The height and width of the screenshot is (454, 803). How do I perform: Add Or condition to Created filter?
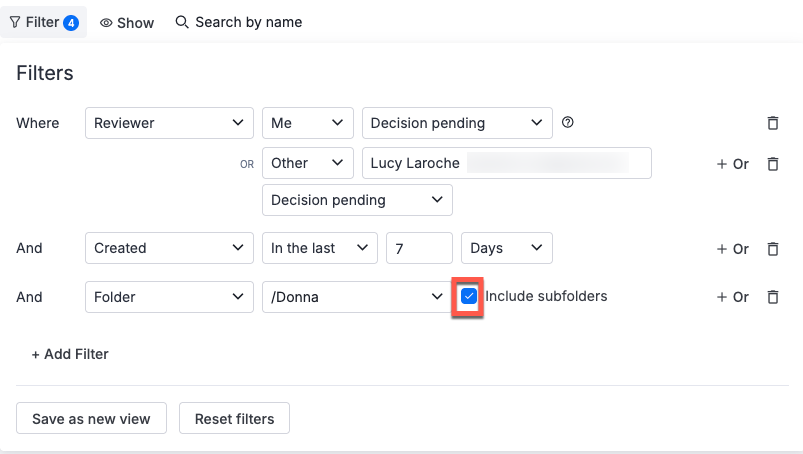coord(732,248)
